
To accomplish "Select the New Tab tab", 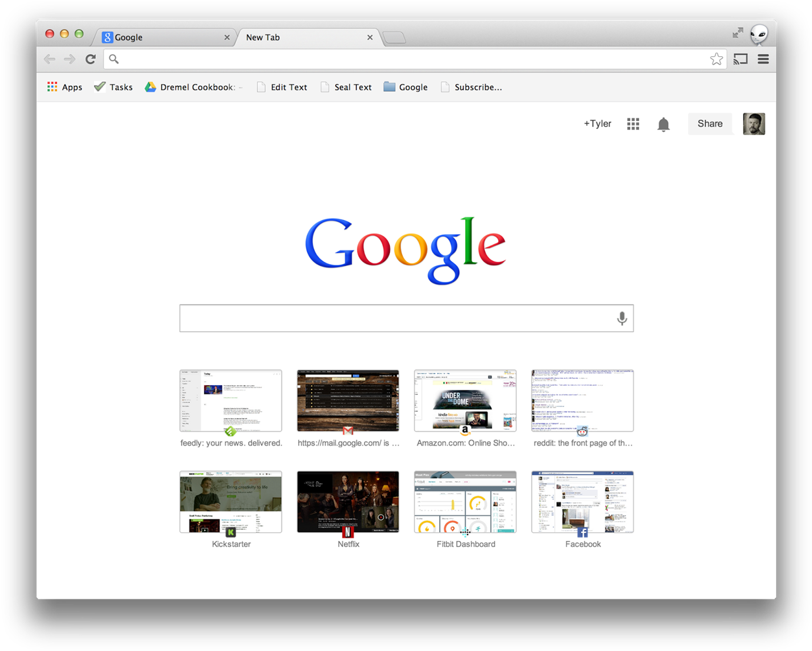I will coord(308,37).
